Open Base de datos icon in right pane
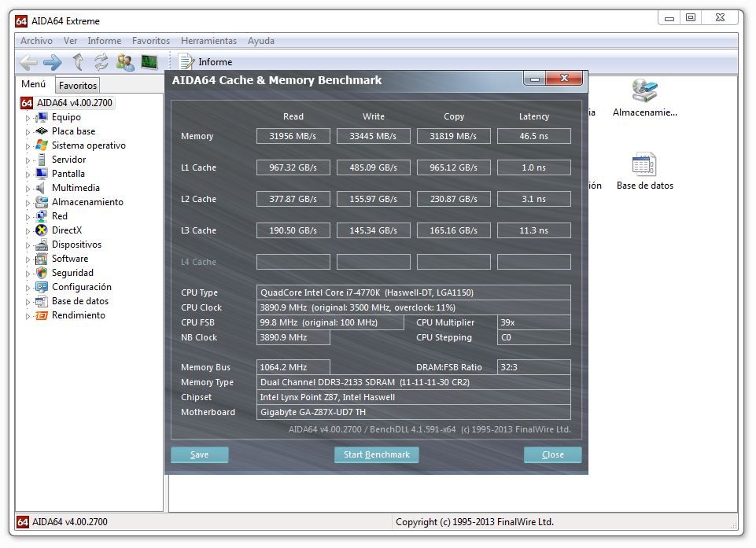The width and height of the screenshot is (756, 548). (x=644, y=171)
